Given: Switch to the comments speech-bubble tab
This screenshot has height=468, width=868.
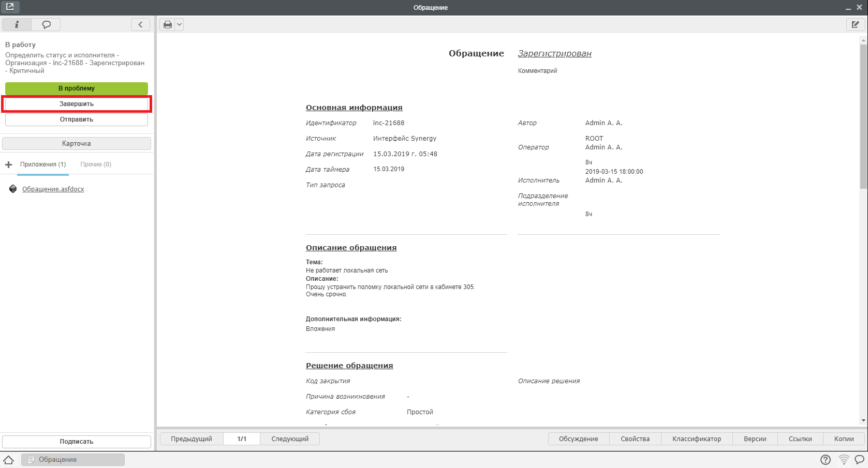Looking at the screenshot, I should pyautogui.click(x=46, y=24).
